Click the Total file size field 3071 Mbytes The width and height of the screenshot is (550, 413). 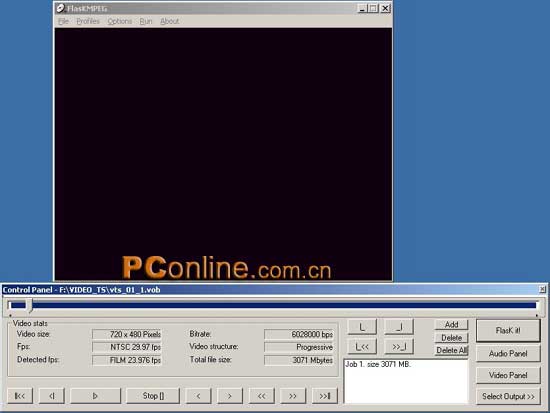tap(299, 360)
